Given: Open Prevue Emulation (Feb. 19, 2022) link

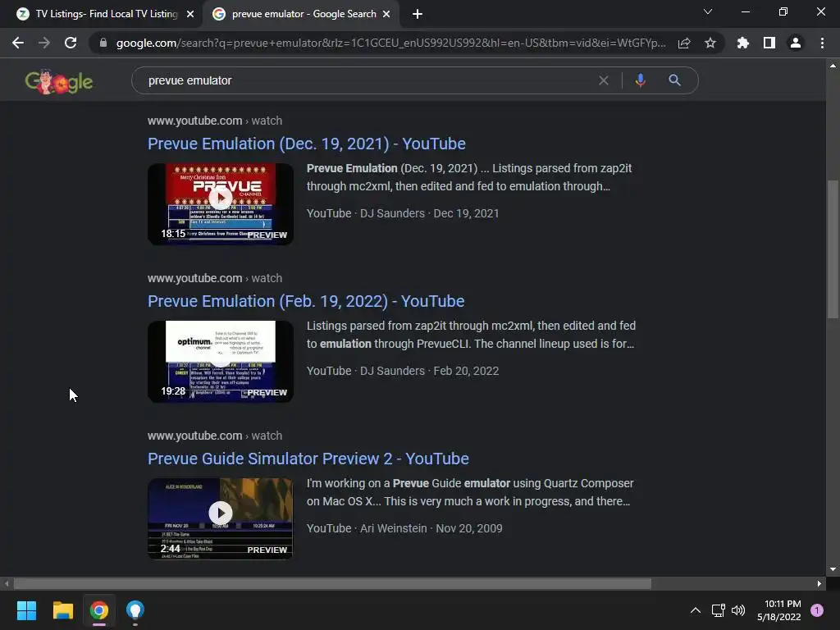Looking at the screenshot, I should coord(306,301).
